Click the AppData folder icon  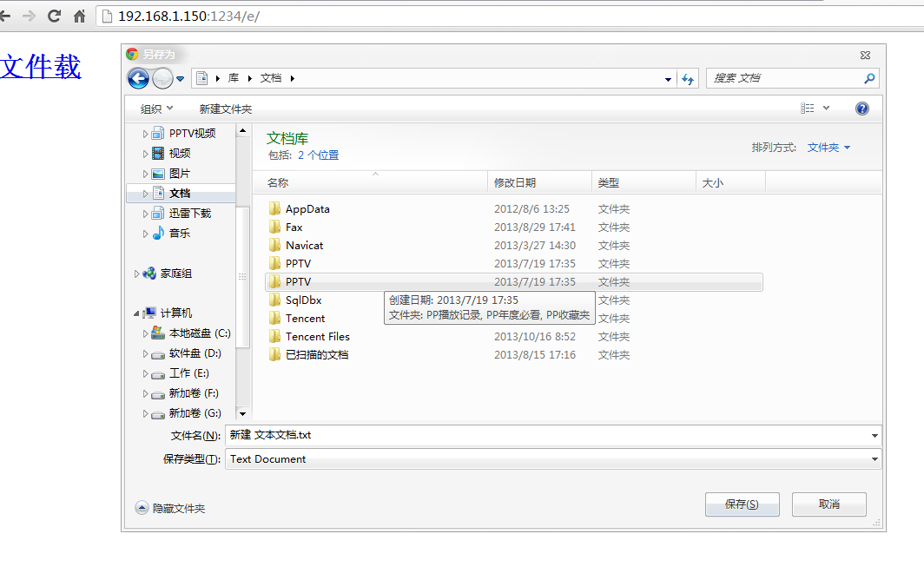(274, 208)
